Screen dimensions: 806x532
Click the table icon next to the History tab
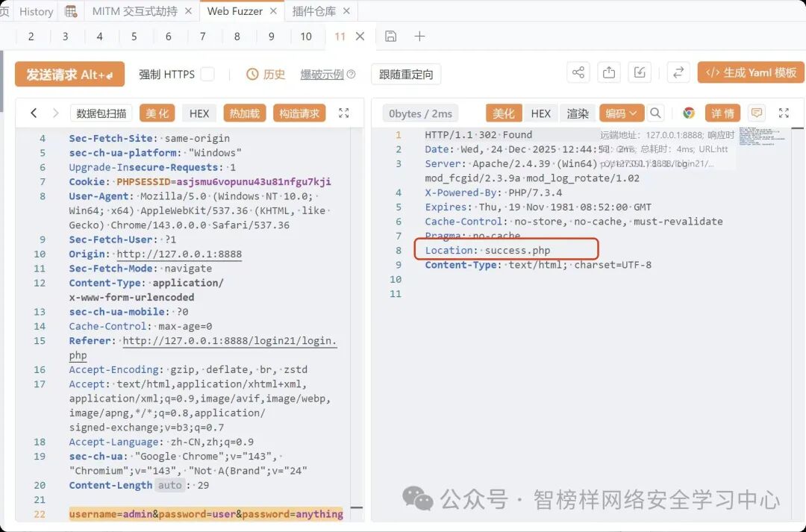[71, 11]
